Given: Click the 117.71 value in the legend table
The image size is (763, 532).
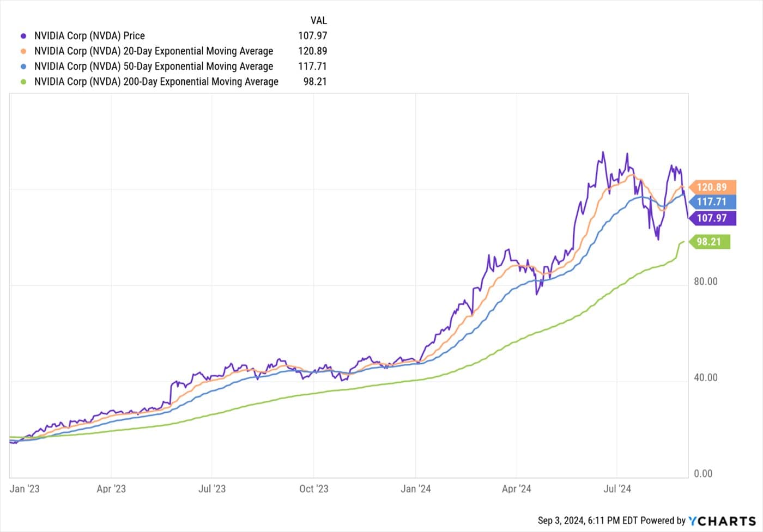Looking at the screenshot, I should 312,66.
